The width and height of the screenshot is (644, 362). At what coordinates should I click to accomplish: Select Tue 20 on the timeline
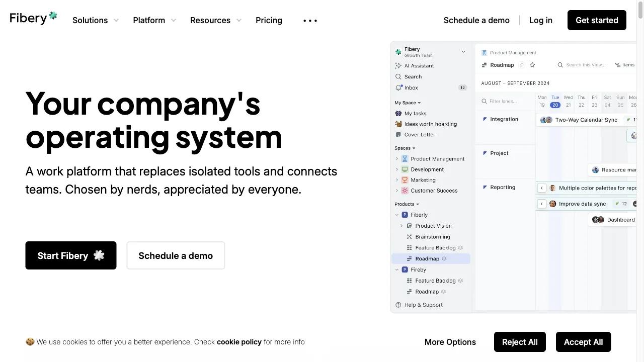click(x=555, y=101)
